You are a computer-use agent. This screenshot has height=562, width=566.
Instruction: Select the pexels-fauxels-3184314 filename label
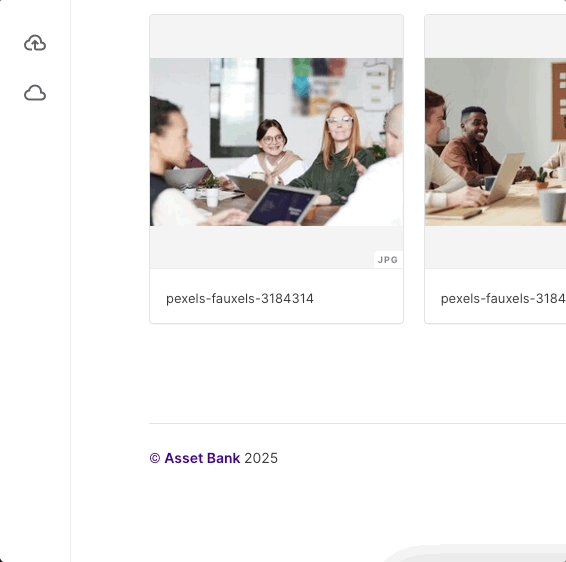[240, 299]
